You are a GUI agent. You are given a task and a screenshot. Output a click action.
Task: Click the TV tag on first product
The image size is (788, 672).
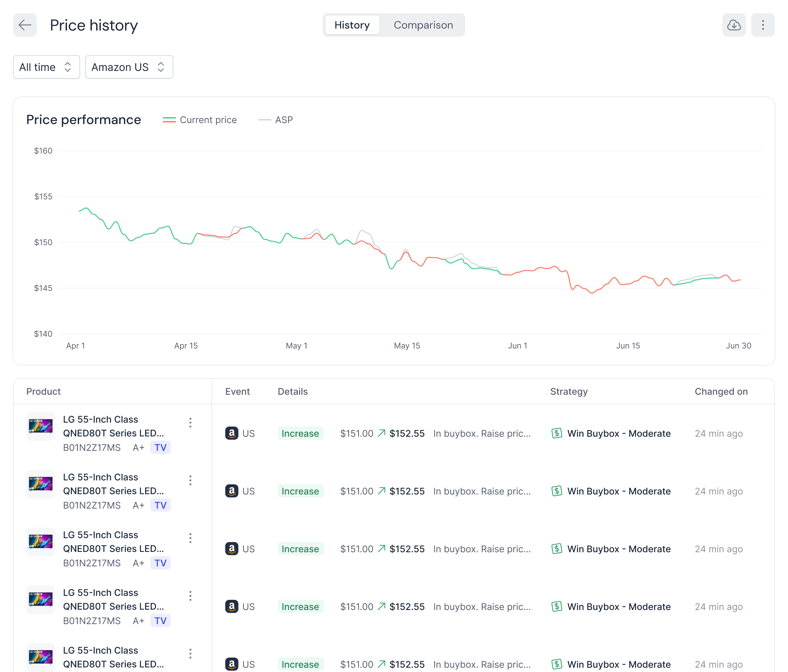pyautogui.click(x=160, y=448)
